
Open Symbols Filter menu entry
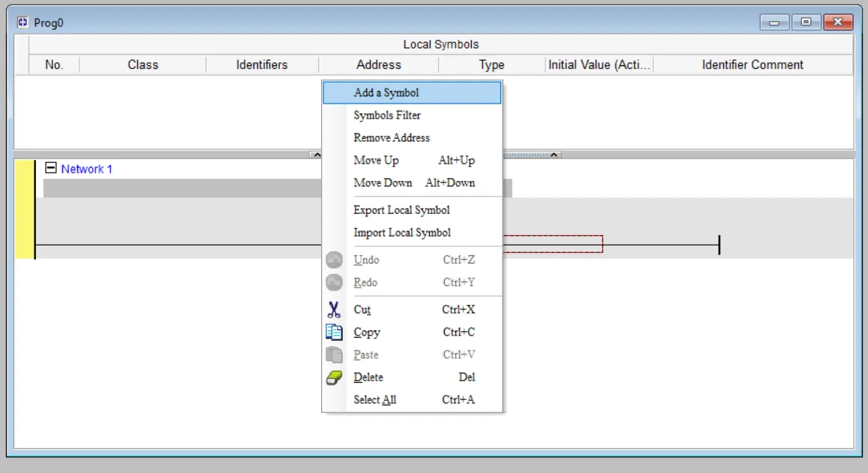tap(412, 115)
